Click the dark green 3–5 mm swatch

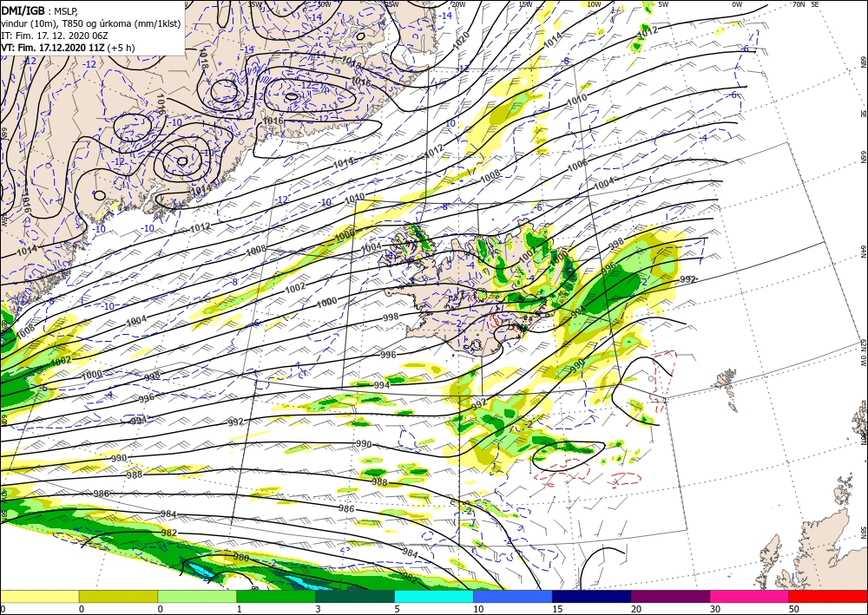coord(355,596)
